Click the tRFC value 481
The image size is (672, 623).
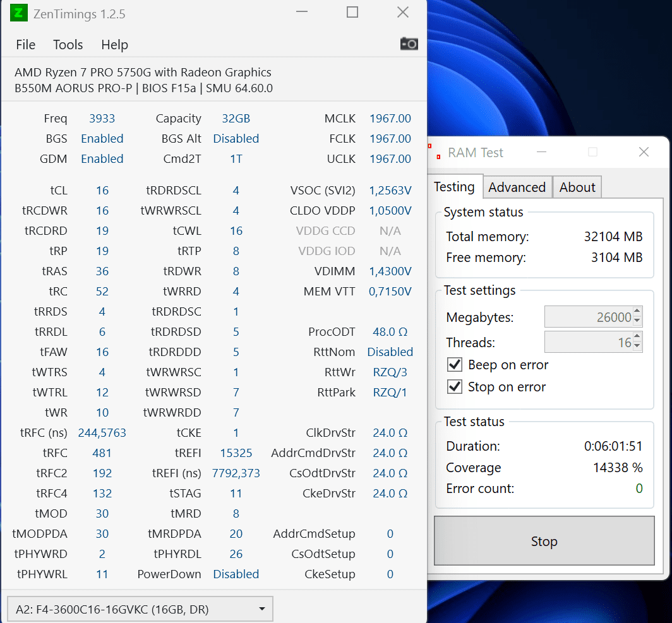point(102,453)
